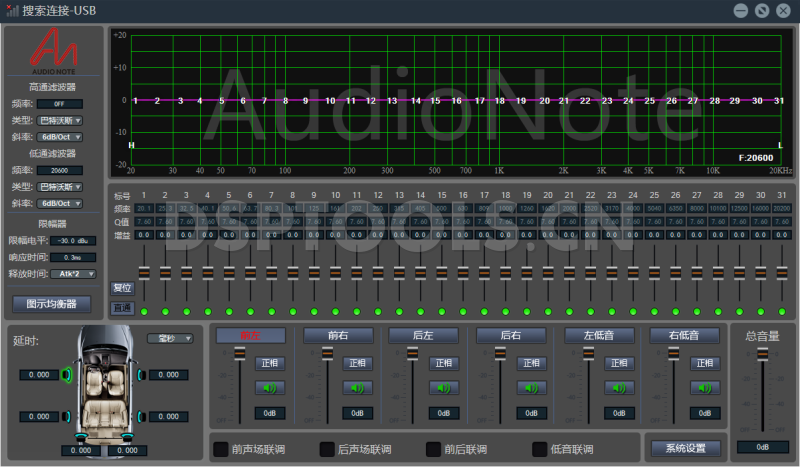The width and height of the screenshot is (800, 467).
Task: Click EQ band 8 gain fader handle
Action: (293, 273)
